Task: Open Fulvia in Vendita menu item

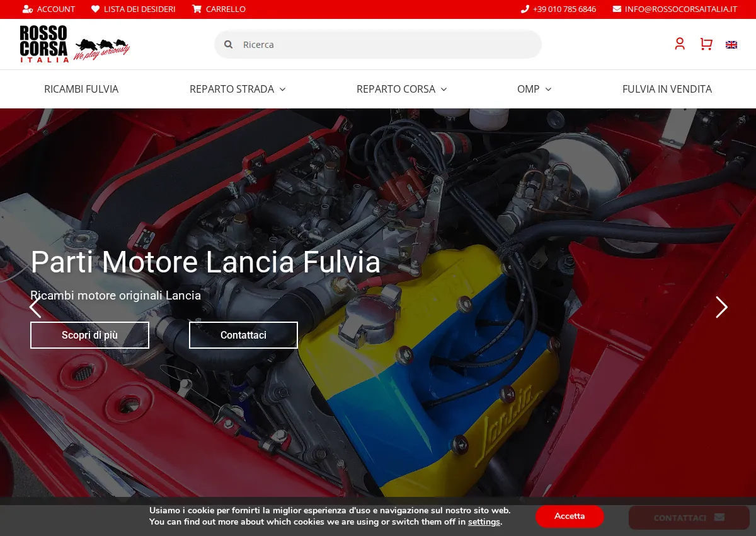Action: 667,89
